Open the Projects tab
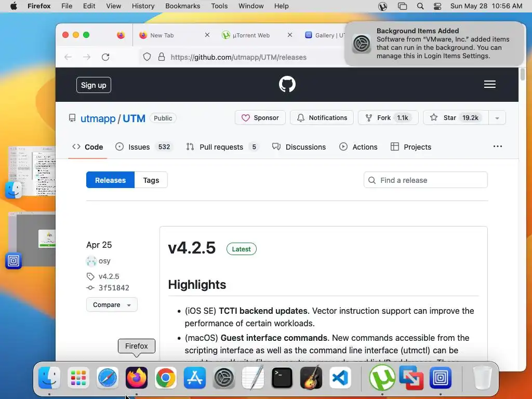 [411, 147]
